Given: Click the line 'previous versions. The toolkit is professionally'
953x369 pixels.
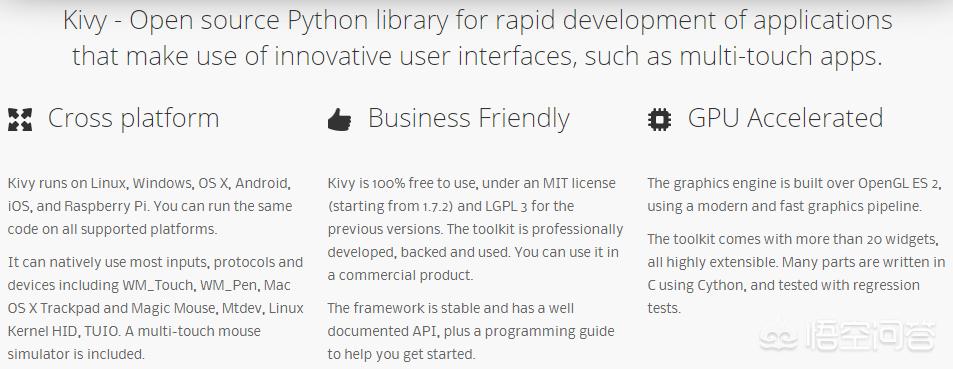Looking at the screenshot, I should [475, 229].
